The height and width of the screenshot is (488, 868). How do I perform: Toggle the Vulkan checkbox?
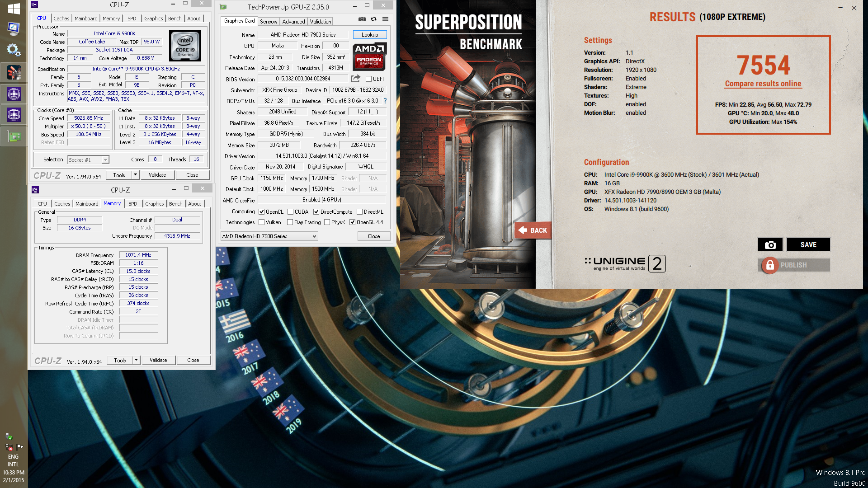pyautogui.click(x=261, y=222)
